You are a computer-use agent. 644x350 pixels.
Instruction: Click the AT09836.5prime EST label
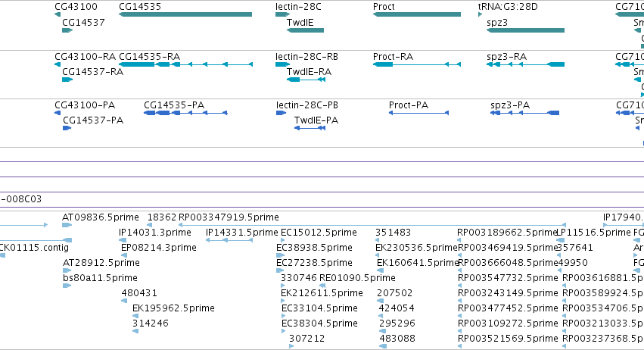coord(101,217)
